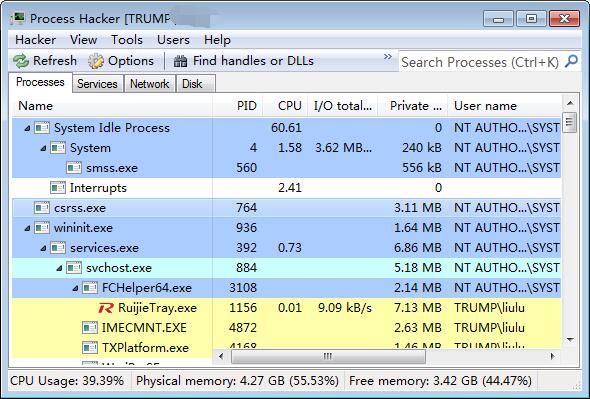This screenshot has height=399, width=590.
Task: Click TRUMP\liulu user on IMECMNT.EXE row
Action: coord(489,328)
